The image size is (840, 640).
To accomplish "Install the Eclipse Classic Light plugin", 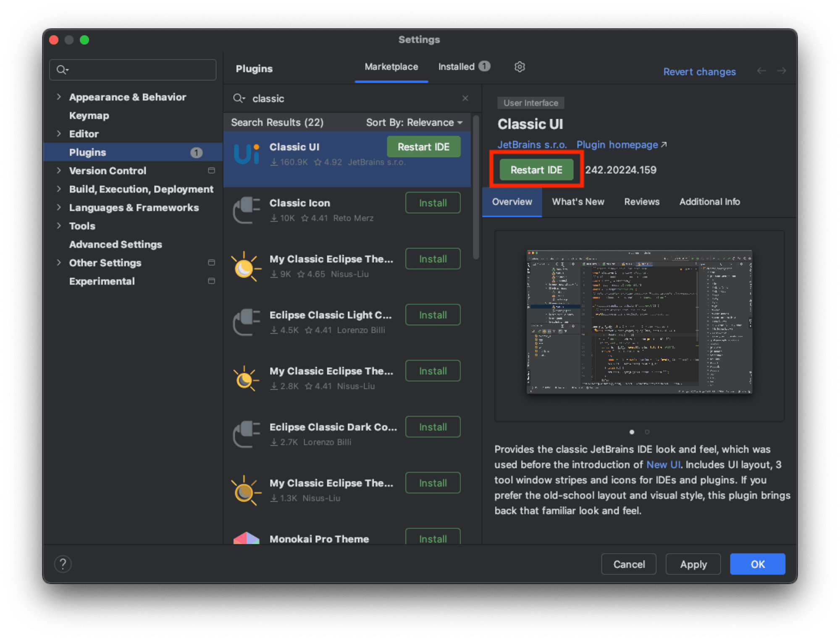I will tap(433, 315).
